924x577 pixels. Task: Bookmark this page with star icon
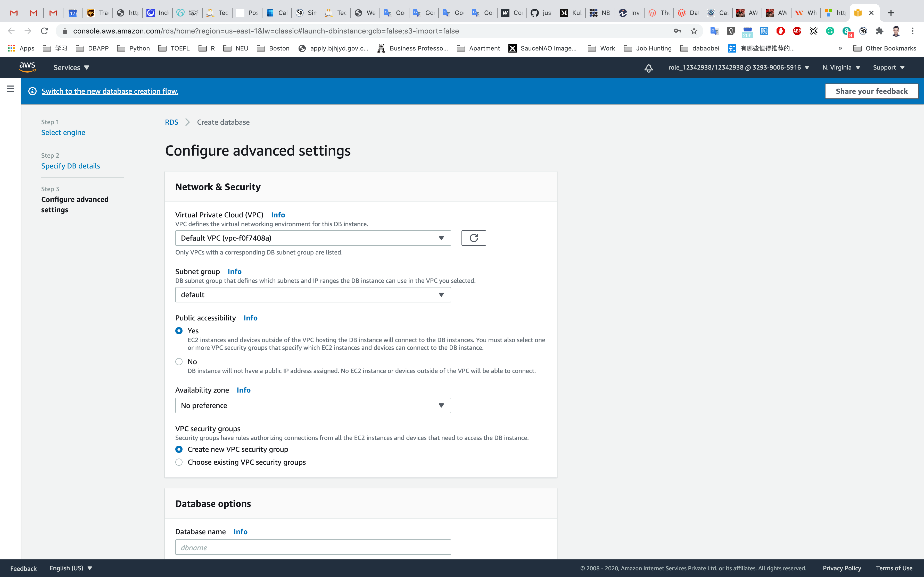(694, 31)
